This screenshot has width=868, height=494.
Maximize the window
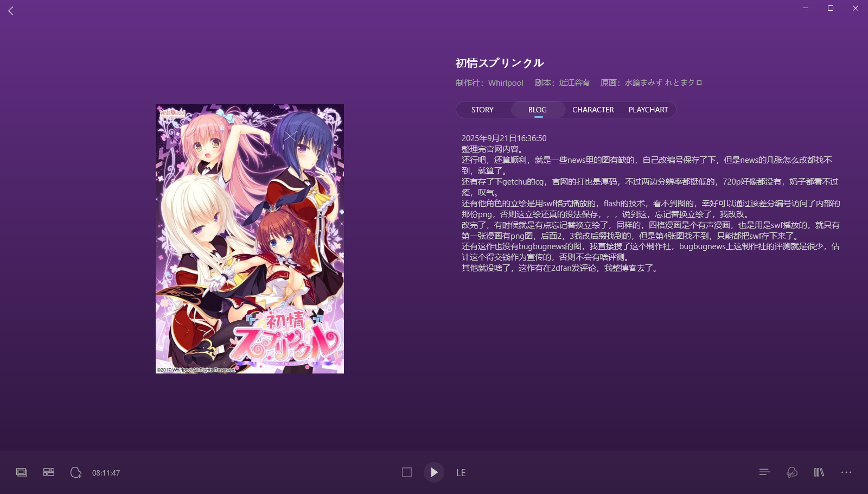[831, 8]
